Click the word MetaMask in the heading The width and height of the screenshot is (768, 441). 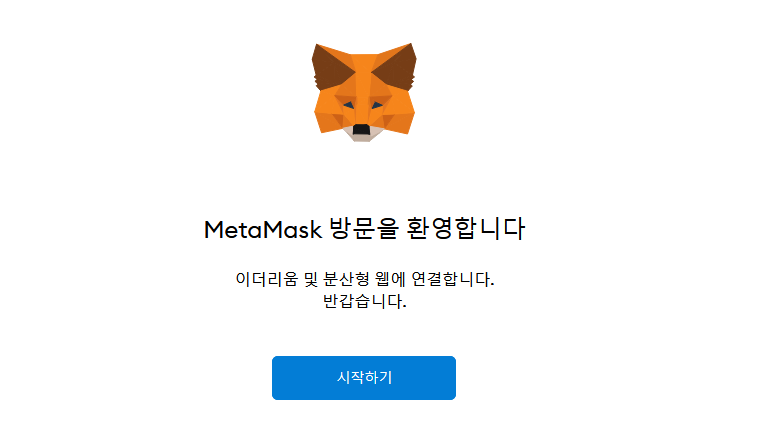[x=263, y=230]
